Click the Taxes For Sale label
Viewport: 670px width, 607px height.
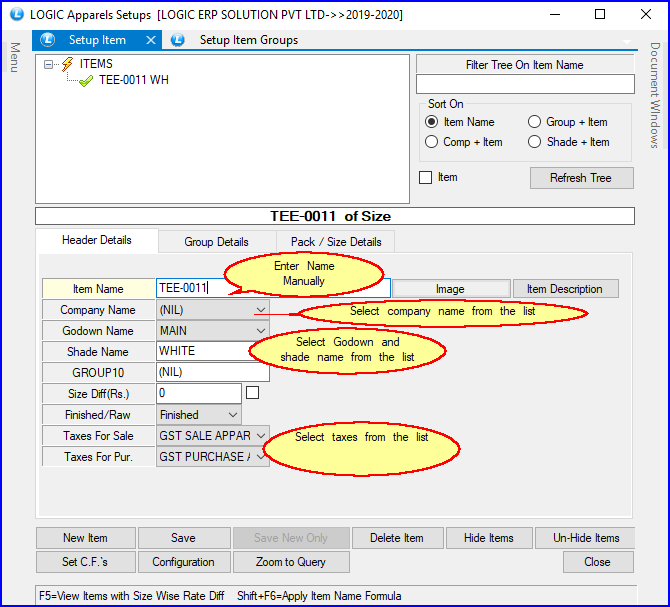click(x=98, y=435)
